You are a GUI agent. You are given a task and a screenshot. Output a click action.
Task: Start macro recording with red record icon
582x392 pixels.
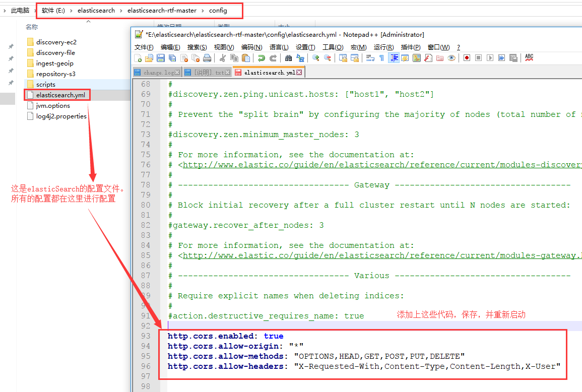467,58
